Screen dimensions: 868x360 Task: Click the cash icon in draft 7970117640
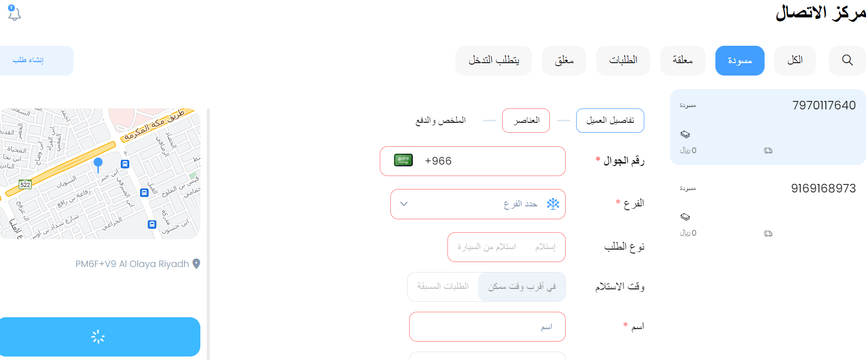[685, 134]
